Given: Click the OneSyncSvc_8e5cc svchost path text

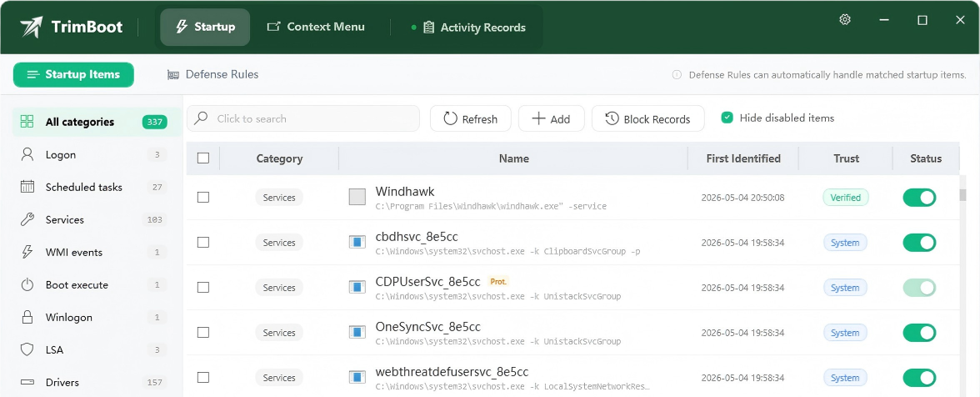Looking at the screenshot, I should point(498,341).
